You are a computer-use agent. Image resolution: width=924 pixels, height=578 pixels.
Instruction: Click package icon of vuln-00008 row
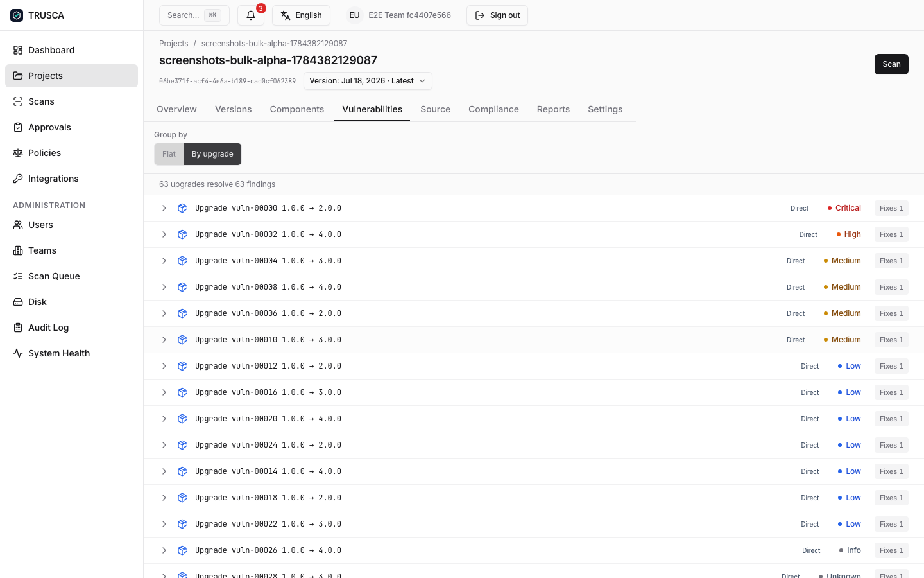coord(182,287)
